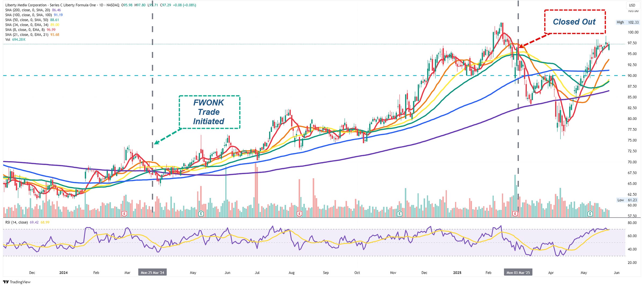Click the 62.50 price axis label
The height and width of the screenshot is (287, 644).
[632, 194]
